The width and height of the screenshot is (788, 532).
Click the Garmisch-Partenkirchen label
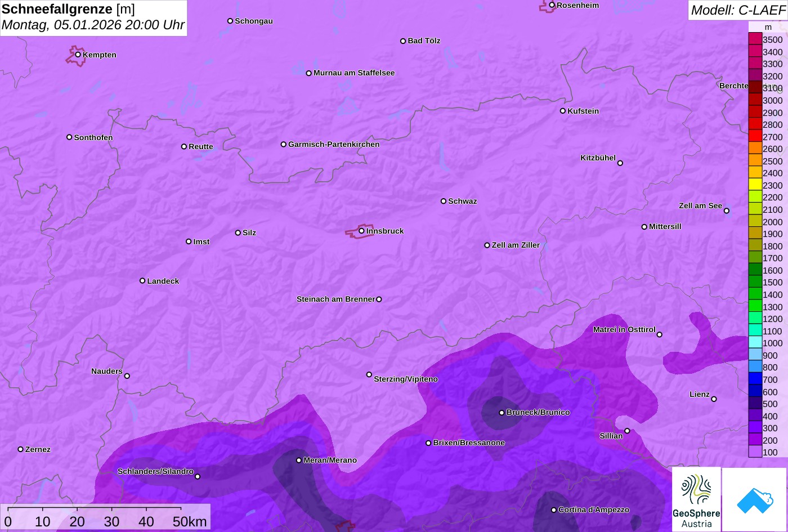click(334, 144)
